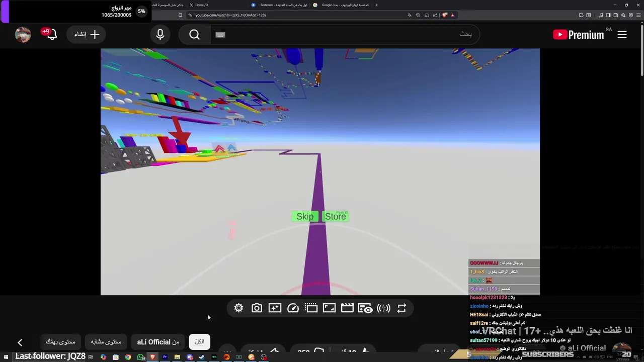Open the on-screen keyboard icon in search
This screenshot has width=644, height=362.
click(220, 35)
